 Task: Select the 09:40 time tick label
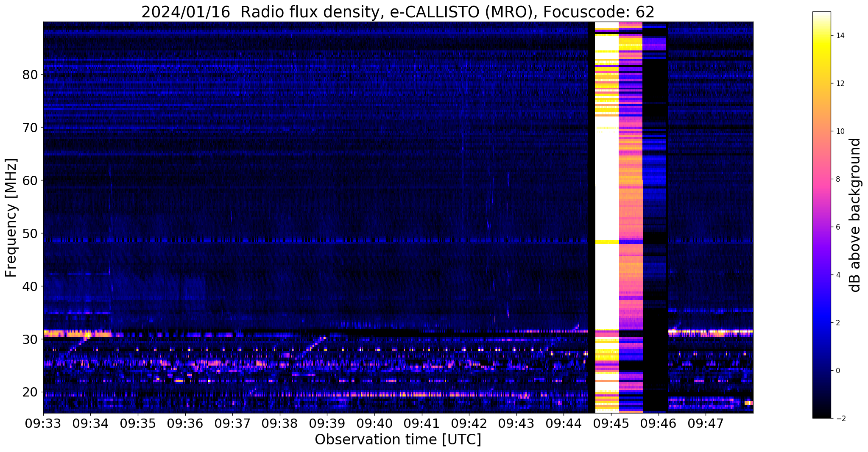pos(374,424)
